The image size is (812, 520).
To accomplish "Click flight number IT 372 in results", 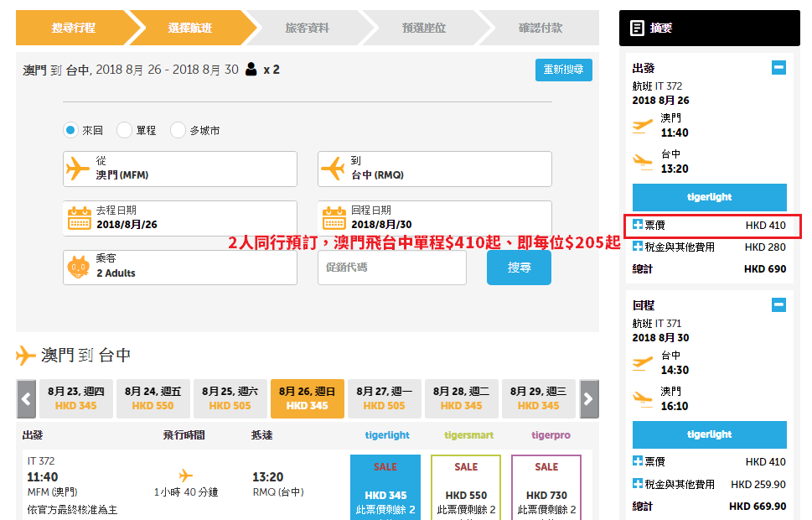I will (41, 461).
